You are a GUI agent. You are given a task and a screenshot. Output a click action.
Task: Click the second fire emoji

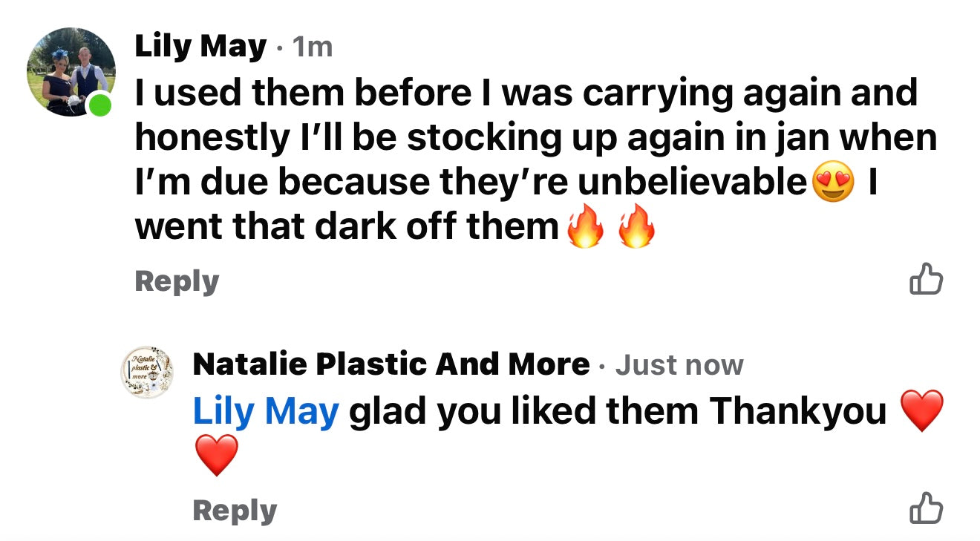(636, 228)
